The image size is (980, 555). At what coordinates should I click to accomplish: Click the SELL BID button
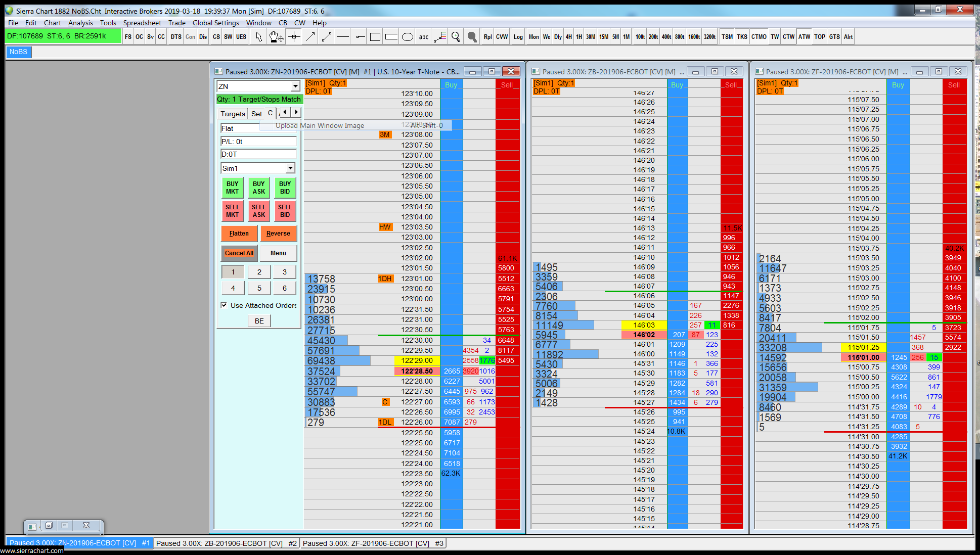(285, 211)
